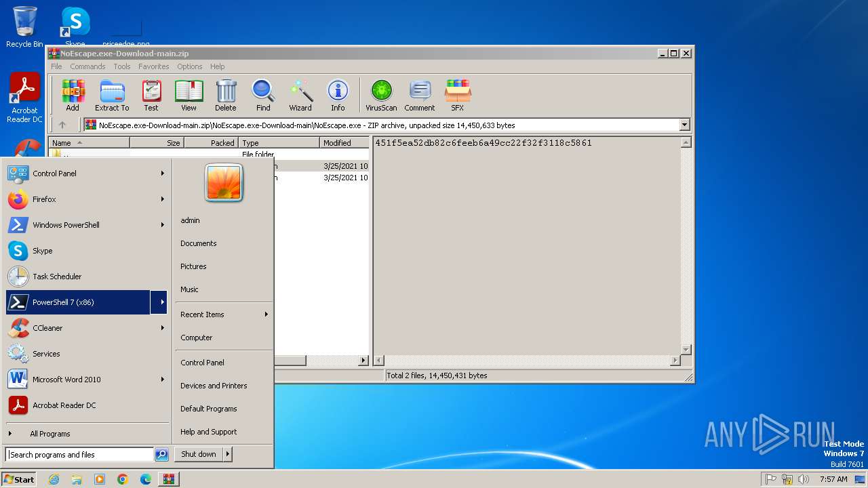Open the Help menu in WinRAR
868x488 pixels.
coord(218,66)
